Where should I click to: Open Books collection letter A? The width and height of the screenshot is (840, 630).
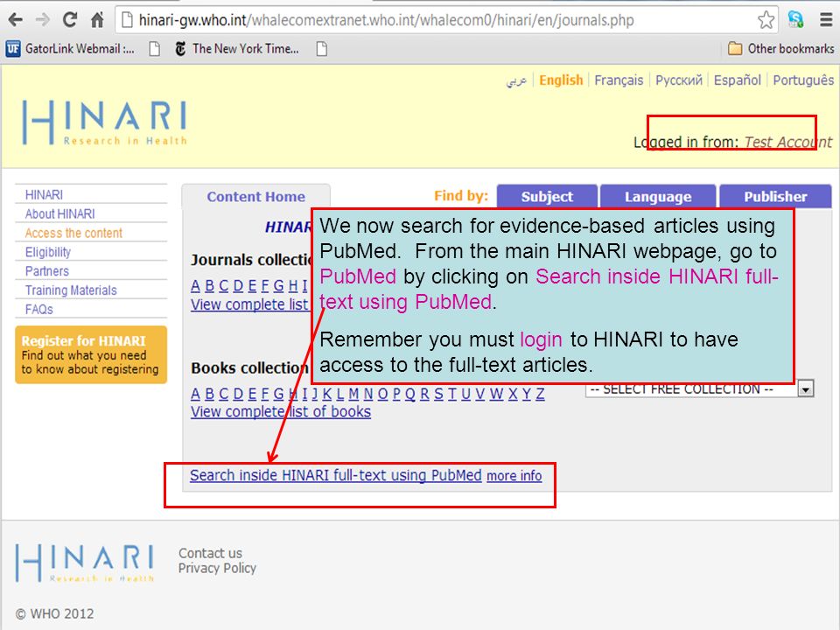195,394
